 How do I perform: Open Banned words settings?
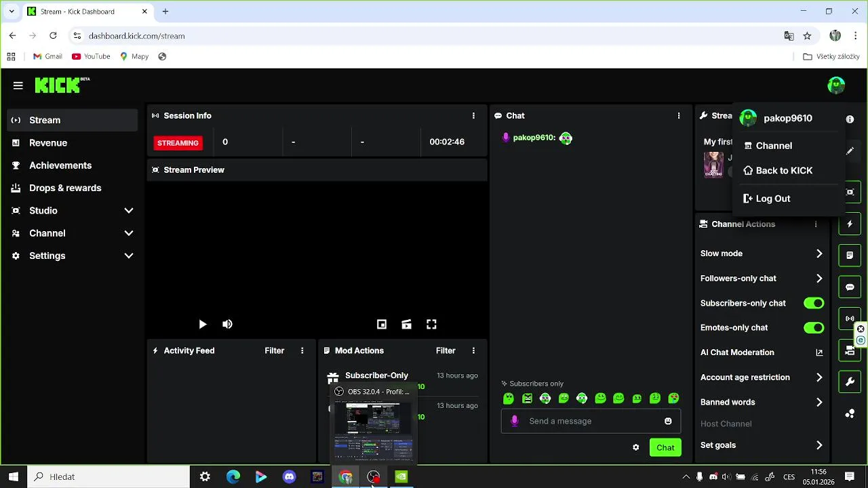click(762, 402)
